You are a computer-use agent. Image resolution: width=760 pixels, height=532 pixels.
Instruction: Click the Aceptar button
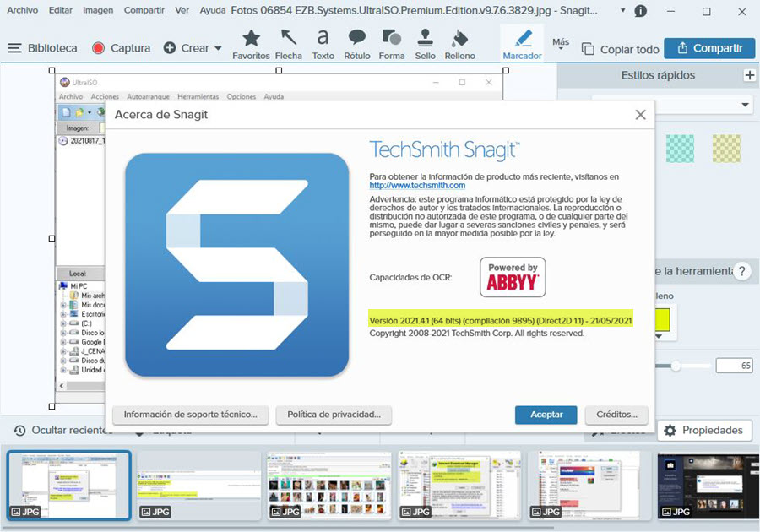546,415
